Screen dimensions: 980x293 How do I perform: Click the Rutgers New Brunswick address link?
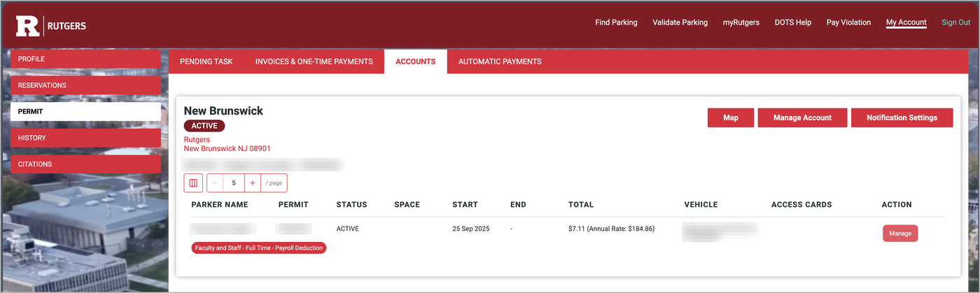[227, 144]
